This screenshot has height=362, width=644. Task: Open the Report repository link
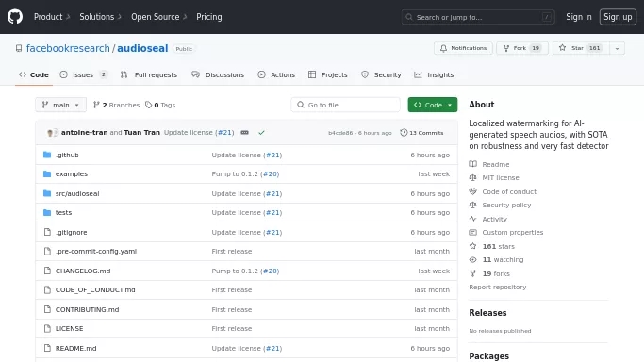click(497, 287)
